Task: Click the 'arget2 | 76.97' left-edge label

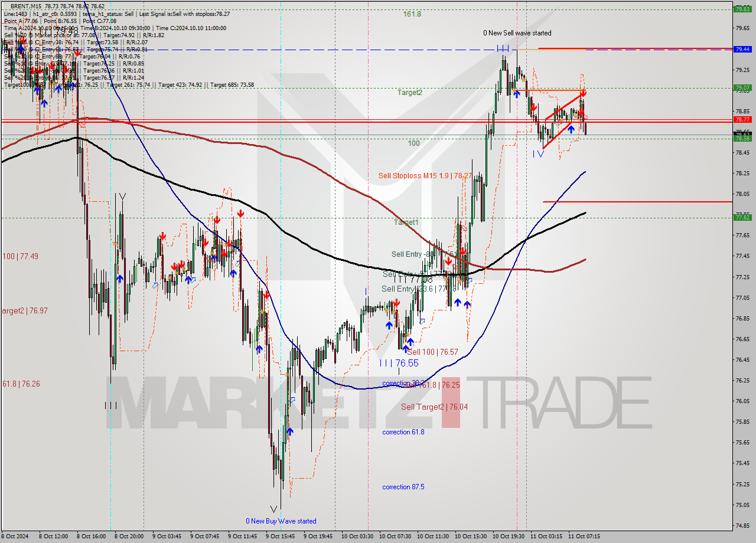Action: 24,310
